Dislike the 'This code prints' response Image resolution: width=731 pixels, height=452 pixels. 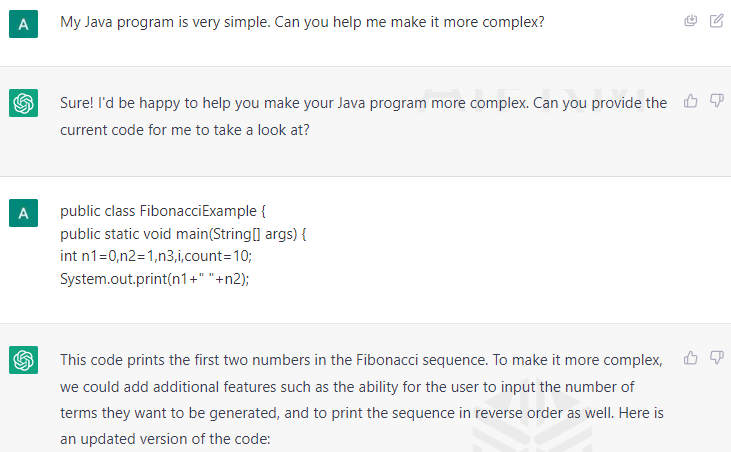coord(717,357)
